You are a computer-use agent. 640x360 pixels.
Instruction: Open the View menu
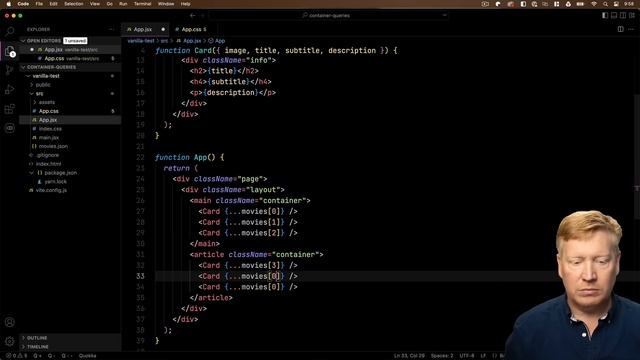[x=95, y=4]
